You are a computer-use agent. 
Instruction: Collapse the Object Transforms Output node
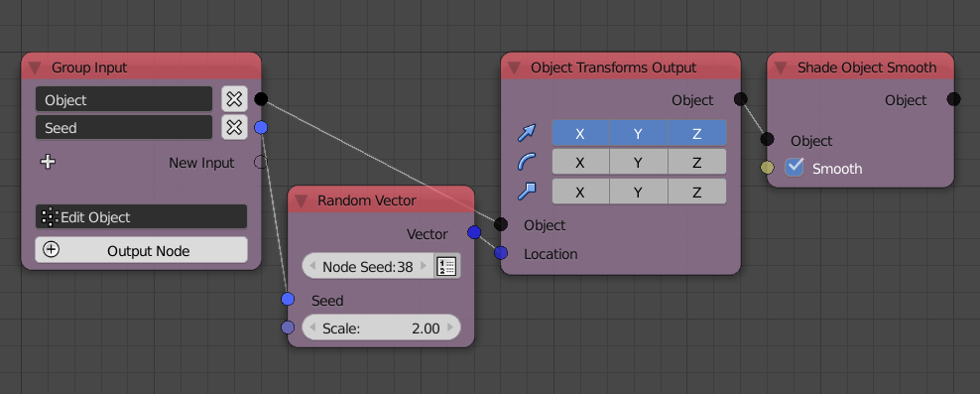pyautogui.click(x=514, y=67)
